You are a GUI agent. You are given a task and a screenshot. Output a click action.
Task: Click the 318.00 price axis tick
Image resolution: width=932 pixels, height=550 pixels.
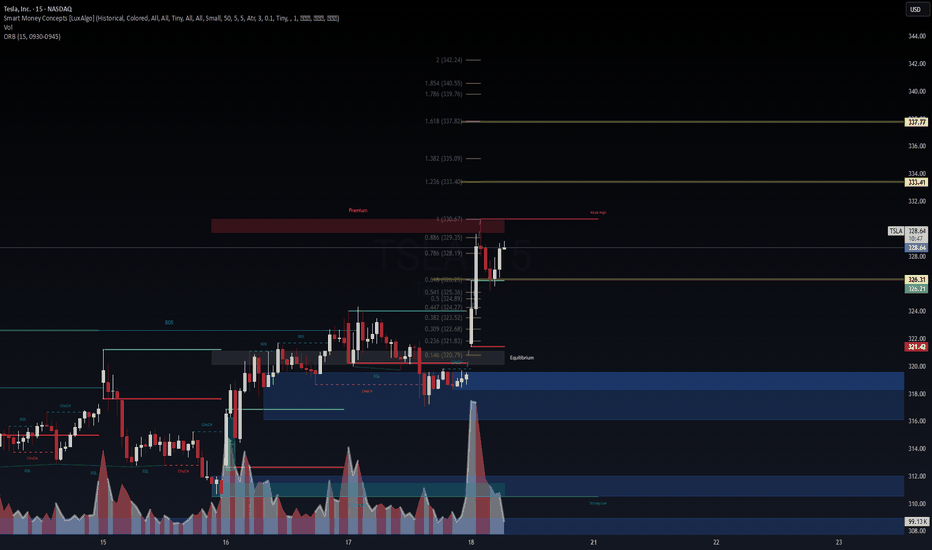pyautogui.click(x=917, y=394)
